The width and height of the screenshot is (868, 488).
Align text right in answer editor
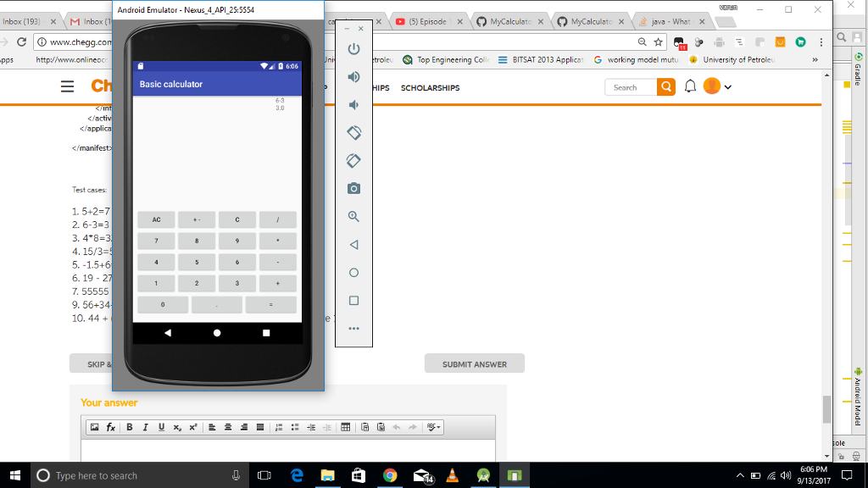(x=244, y=427)
